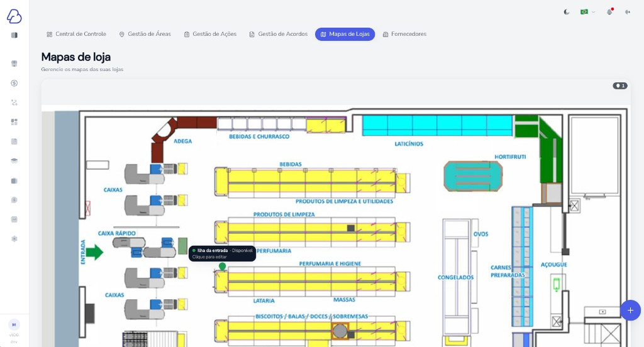This screenshot has height=347, width=644.
Task: Click the blue plus floating button
Action: (630, 311)
